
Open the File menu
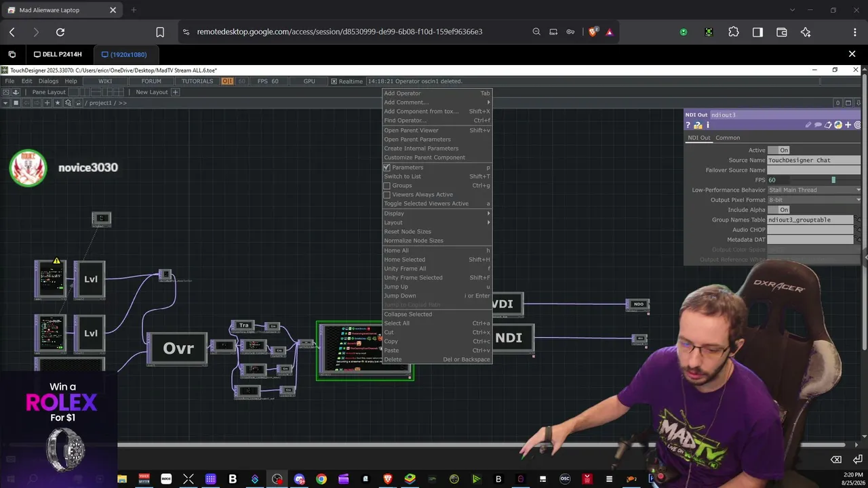[x=9, y=81]
